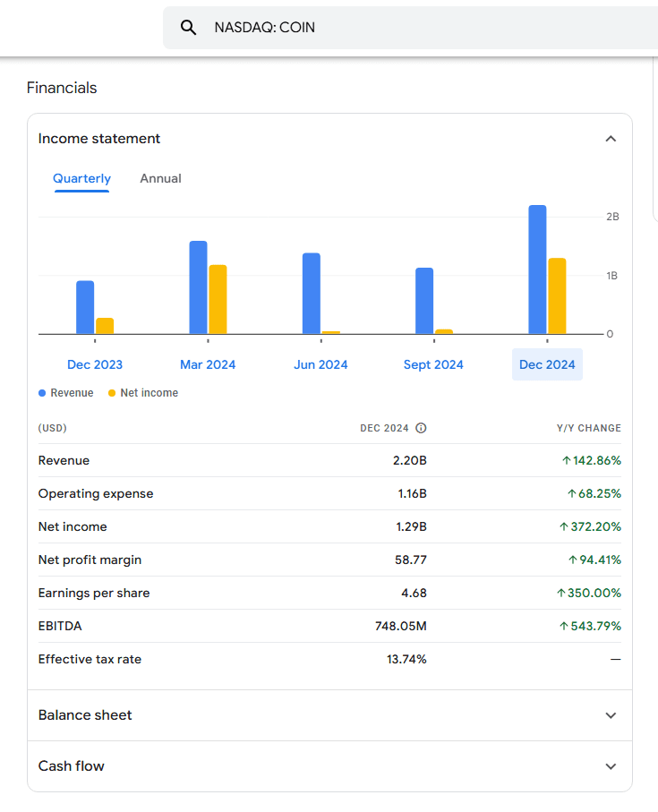Choose the Jun 2024 quarter

click(320, 364)
